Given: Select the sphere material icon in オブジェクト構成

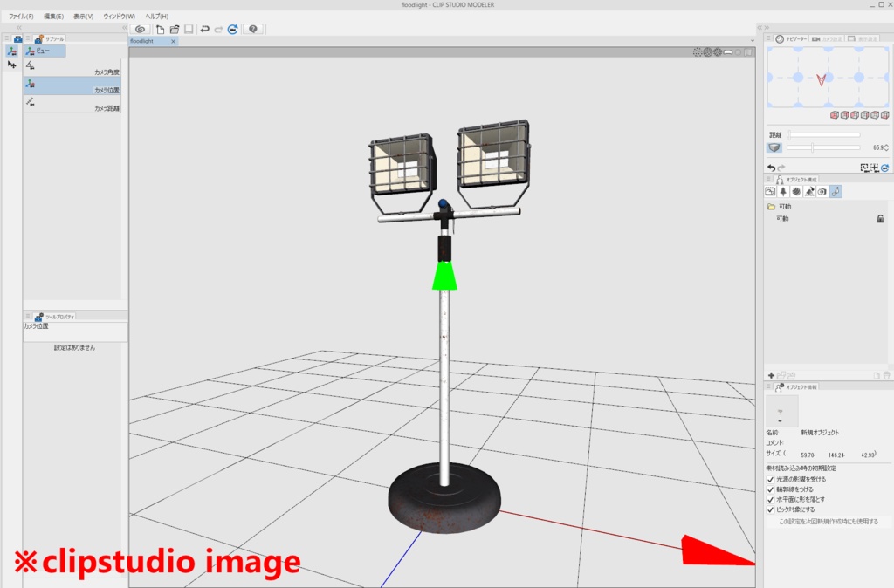Looking at the screenshot, I should 796,191.
